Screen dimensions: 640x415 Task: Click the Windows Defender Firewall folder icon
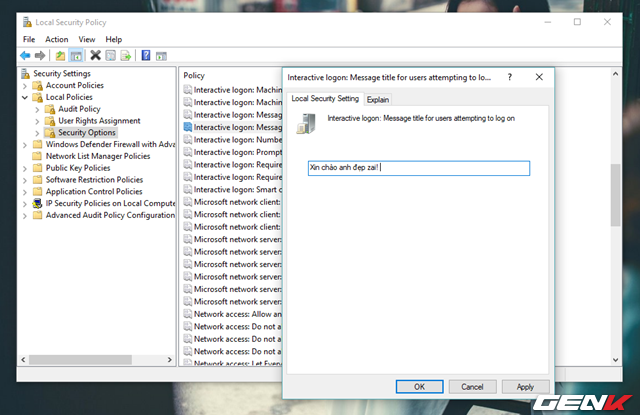[38, 144]
